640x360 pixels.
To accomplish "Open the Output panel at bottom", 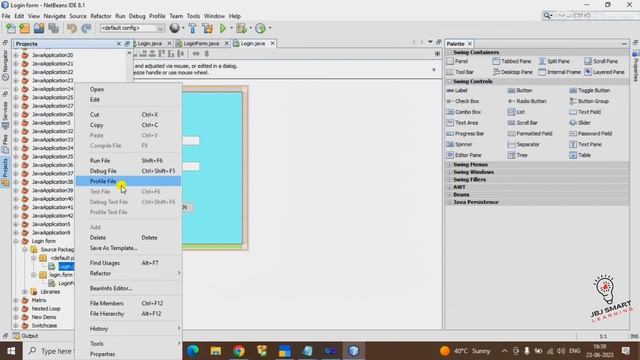I will (26, 336).
